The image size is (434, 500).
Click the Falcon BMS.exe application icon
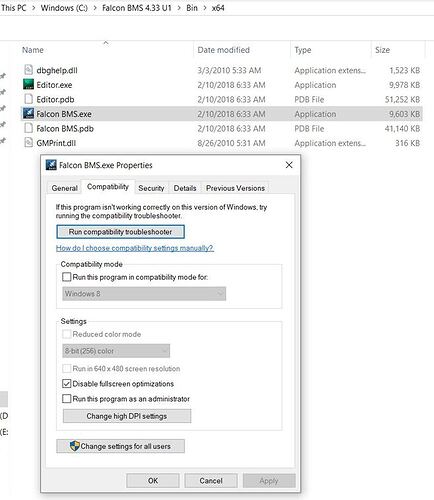pyautogui.click(x=29, y=114)
